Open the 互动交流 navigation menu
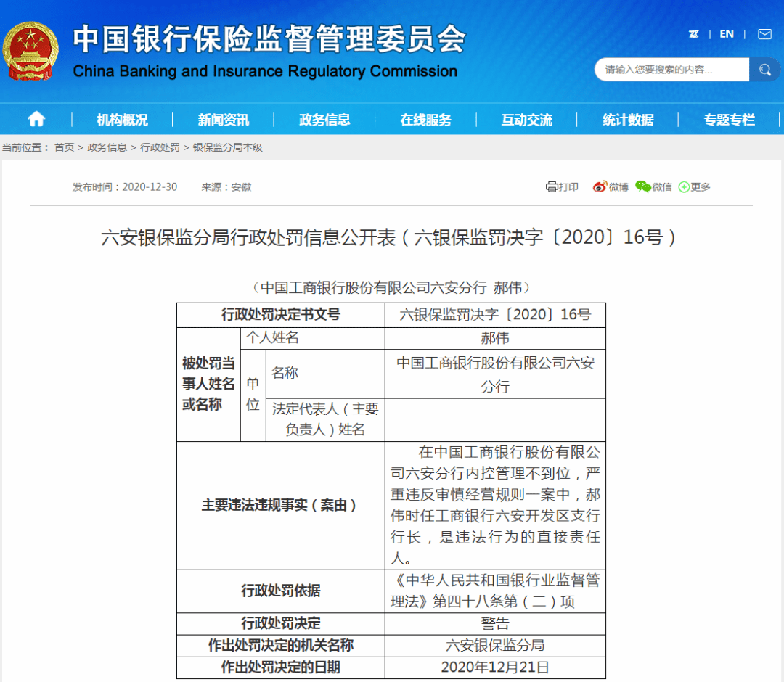Image resolution: width=784 pixels, height=682 pixels. pyautogui.click(x=527, y=119)
